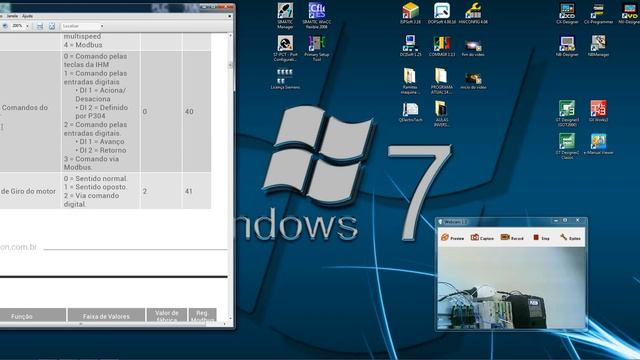Click Stop in the webcam window

(x=541, y=238)
